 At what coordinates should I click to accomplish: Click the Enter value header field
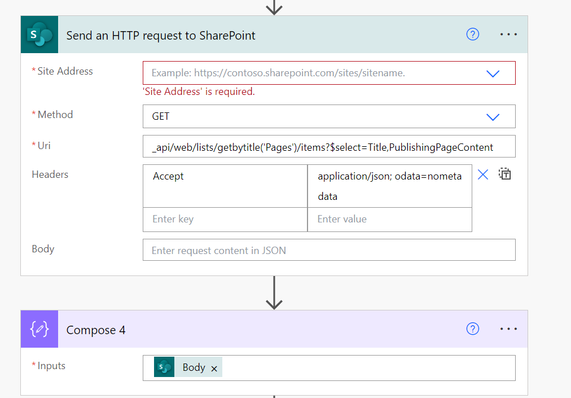pos(390,220)
